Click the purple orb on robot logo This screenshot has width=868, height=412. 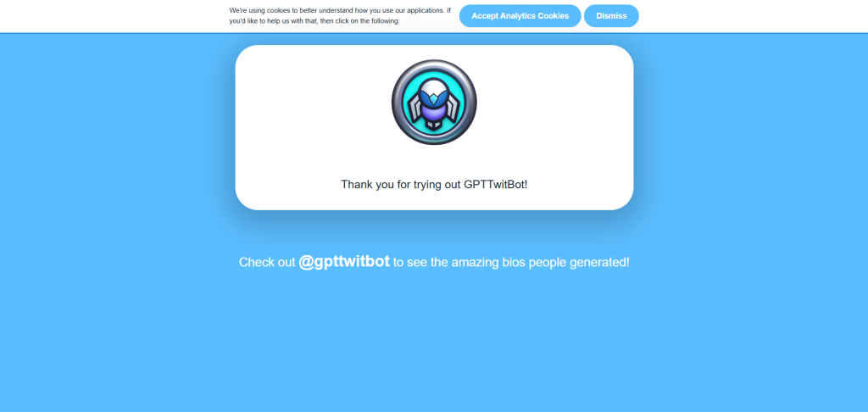point(434,111)
